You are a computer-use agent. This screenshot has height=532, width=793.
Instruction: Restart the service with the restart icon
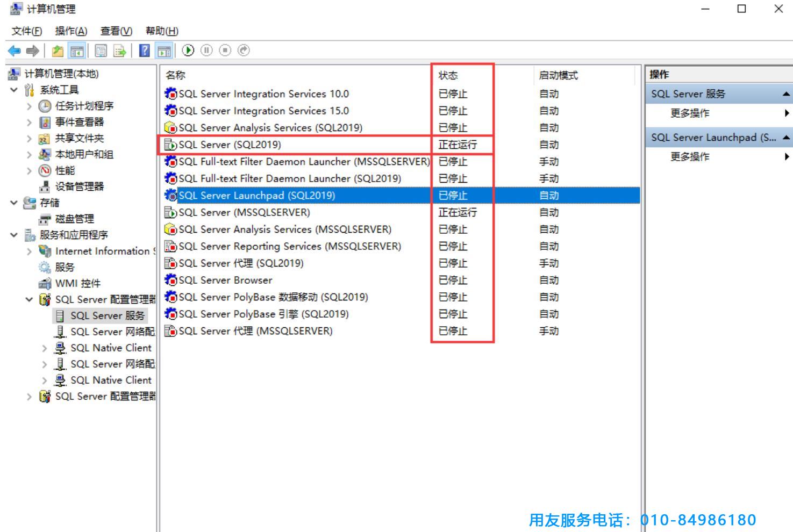point(244,51)
